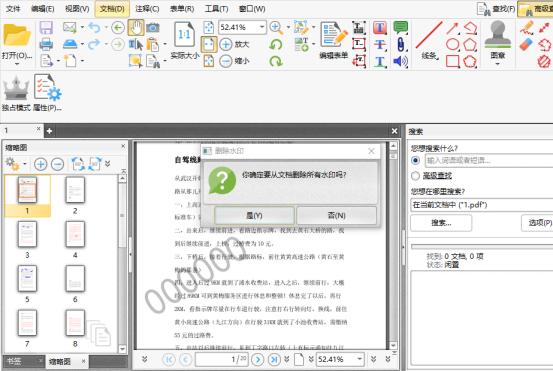Image resolution: width=553 pixels, height=371 pixels.
Task: Rotate view clockwise with lower green arrow
Action: tap(276, 61)
